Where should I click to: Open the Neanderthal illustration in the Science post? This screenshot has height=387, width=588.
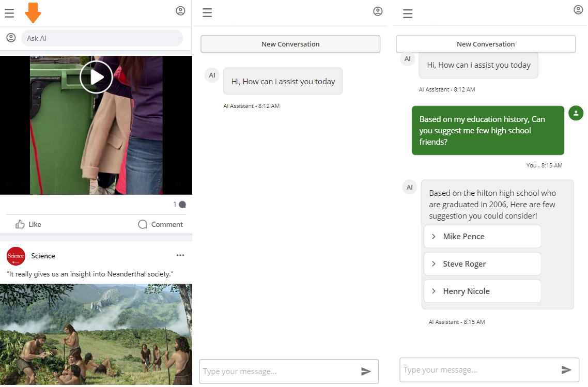(96, 334)
